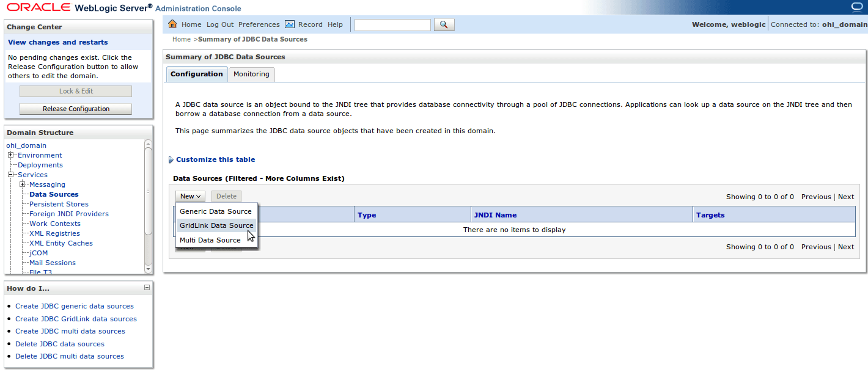Open Create JDBC GridLink data sources help

[76, 319]
